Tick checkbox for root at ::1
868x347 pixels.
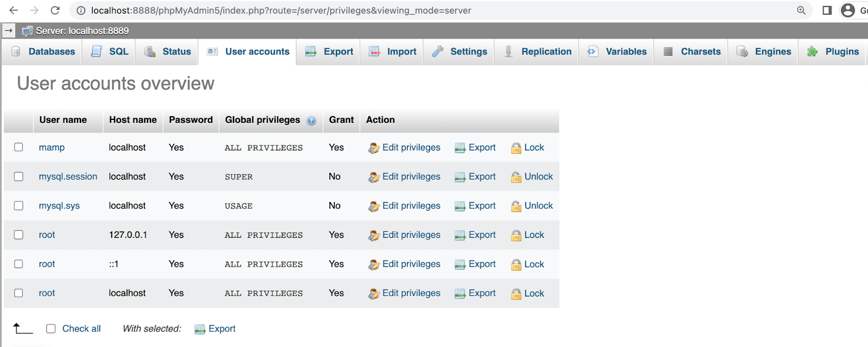click(18, 264)
